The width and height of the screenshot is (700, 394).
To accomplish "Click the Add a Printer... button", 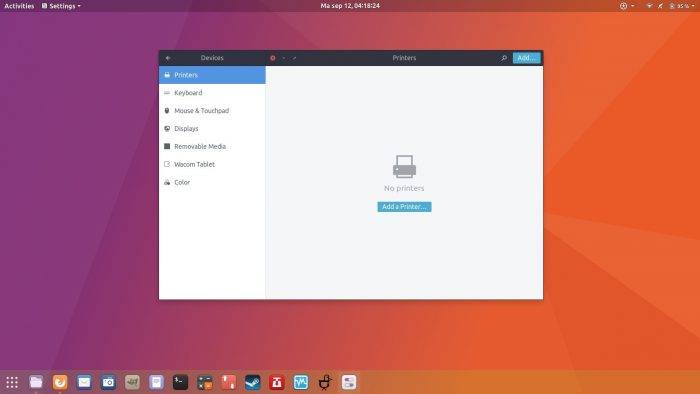I will (404, 207).
